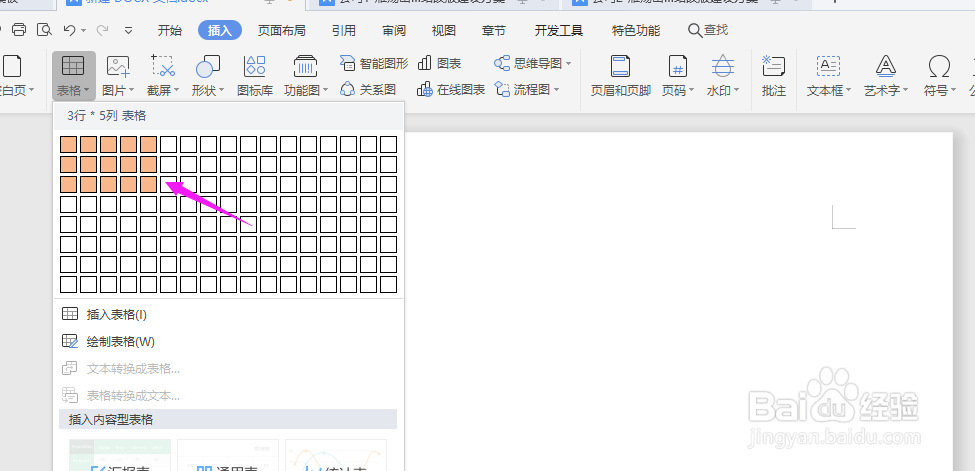Click the Undo arrow icon
Image resolution: width=975 pixels, height=471 pixels.
click(x=70, y=29)
